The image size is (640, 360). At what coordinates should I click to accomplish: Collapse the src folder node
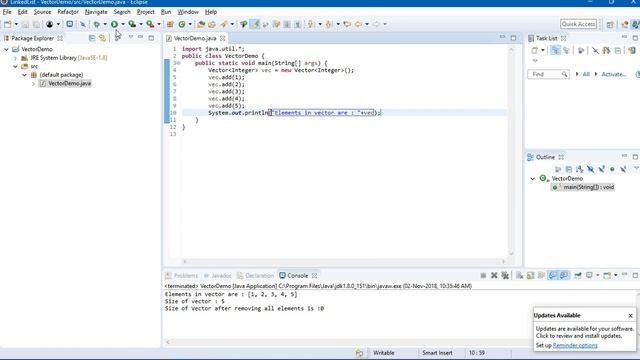[x=16, y=66]
